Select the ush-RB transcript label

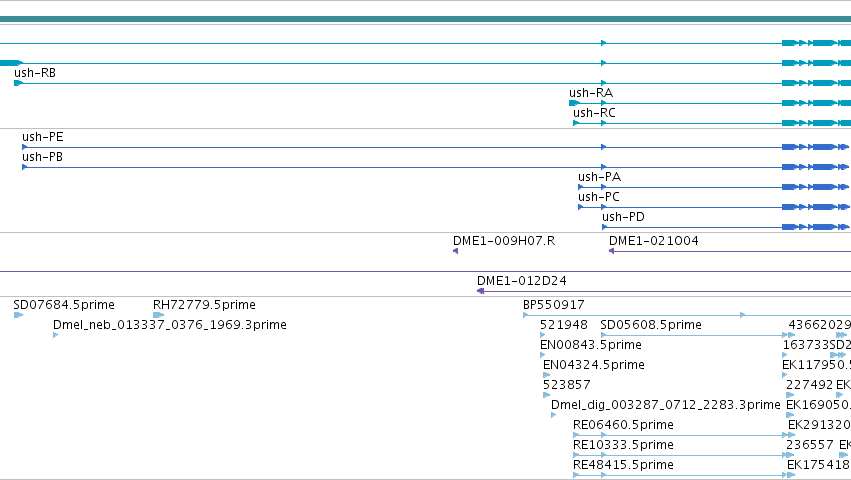(x=35, y=73)
